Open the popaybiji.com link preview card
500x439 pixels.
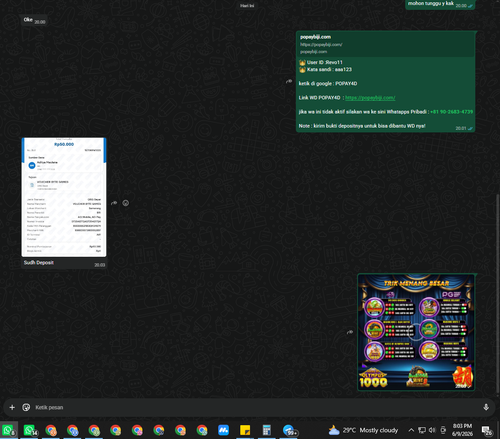[x=385, y=44]
